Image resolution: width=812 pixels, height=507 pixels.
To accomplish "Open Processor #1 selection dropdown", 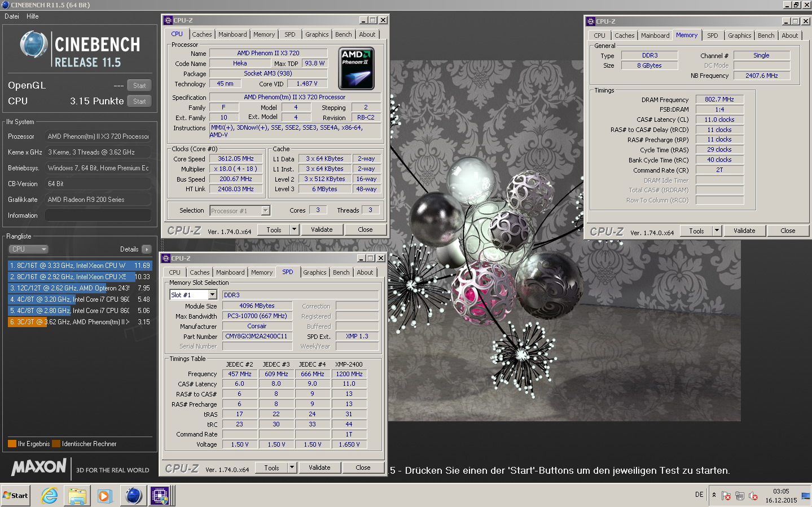I will (x=240, y=210).
